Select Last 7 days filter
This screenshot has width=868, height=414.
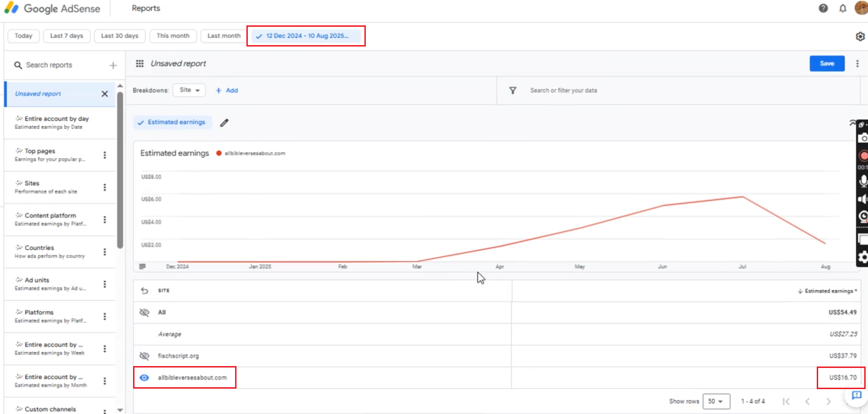67,36
